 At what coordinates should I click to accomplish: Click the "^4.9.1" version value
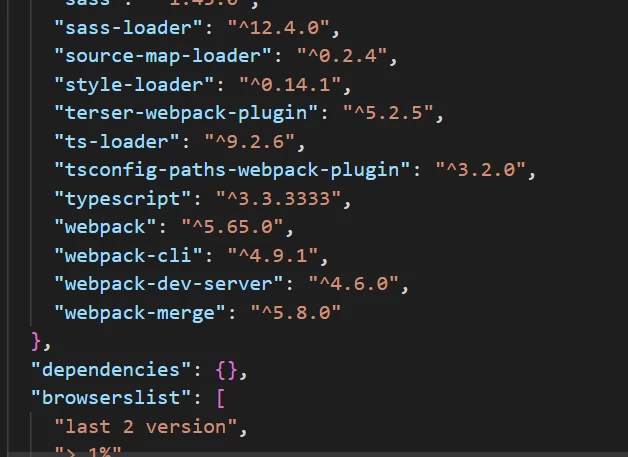click(273, 256)
